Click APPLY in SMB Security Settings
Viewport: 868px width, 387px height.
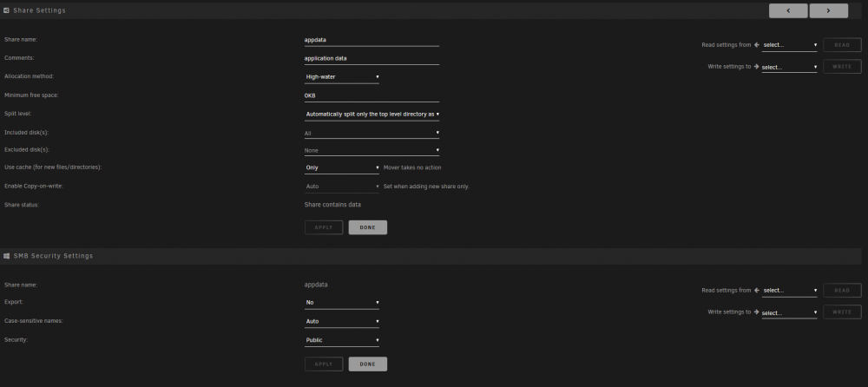[323, 364]
